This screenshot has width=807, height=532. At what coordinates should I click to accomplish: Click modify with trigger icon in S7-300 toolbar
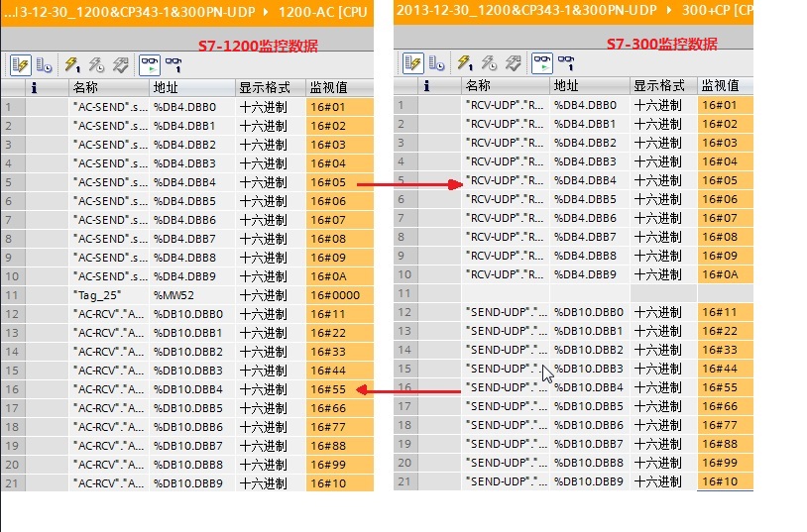pos(489,63)
